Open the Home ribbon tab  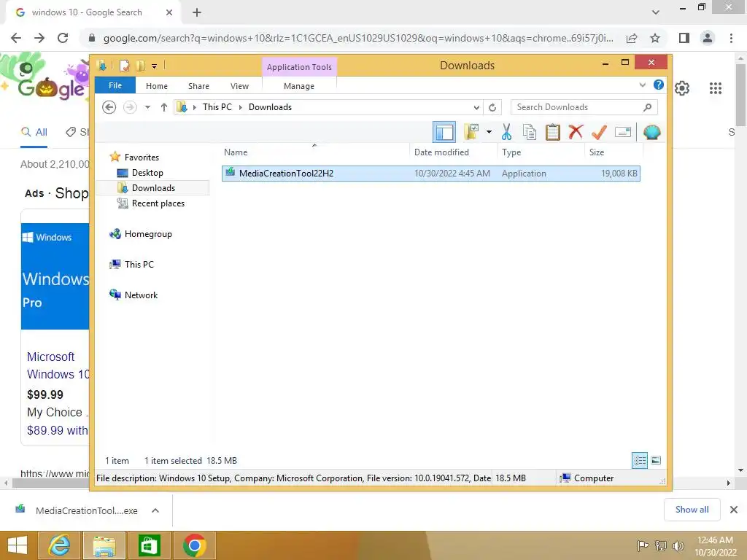pyautogui.click(x=157, y=86)
